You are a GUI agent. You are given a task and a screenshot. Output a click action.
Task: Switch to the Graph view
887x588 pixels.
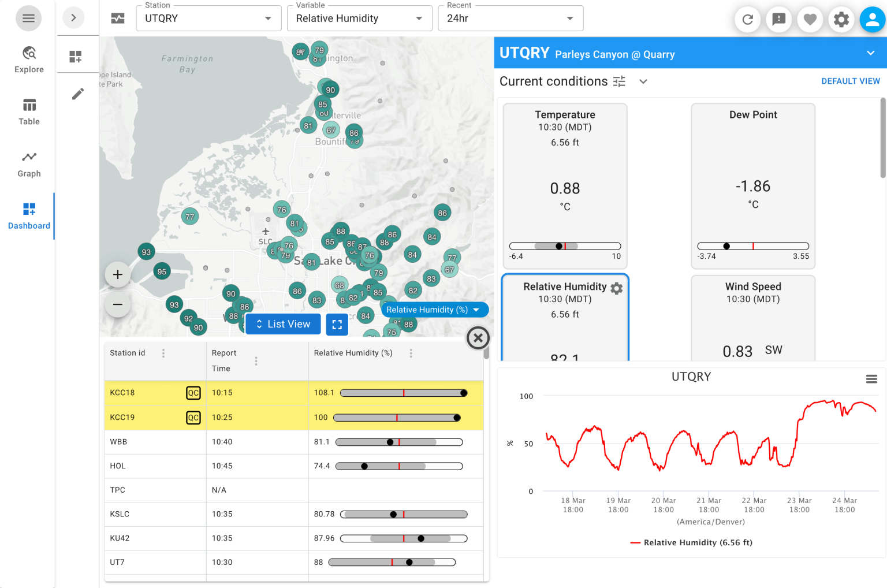click(29, 163)
